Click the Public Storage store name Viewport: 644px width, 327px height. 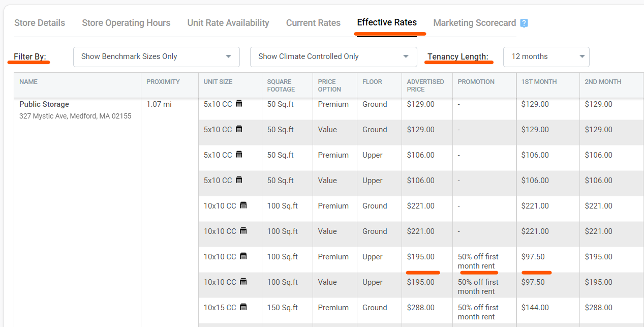tap(44, 104)
